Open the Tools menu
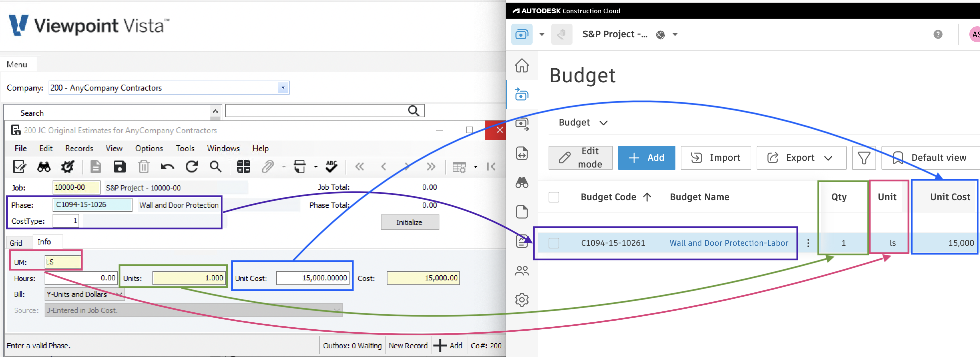Image resolution: width=980 pixels, height=357 pixels. pos(185,149)
